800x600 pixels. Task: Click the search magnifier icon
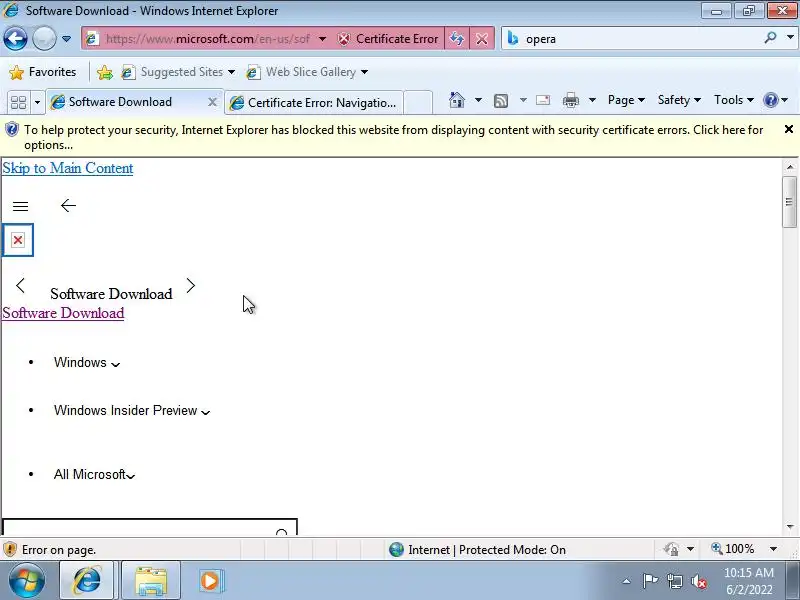[770, 38]
